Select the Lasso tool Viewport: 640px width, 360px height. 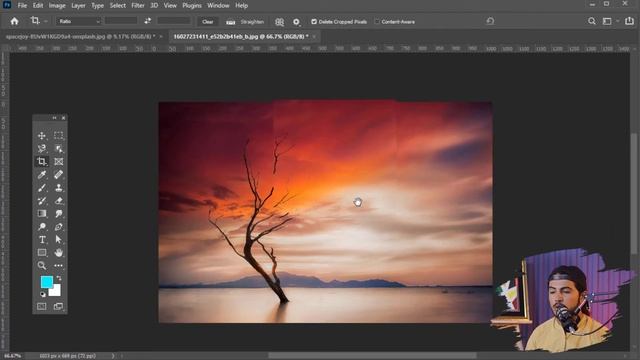point(42,149)
